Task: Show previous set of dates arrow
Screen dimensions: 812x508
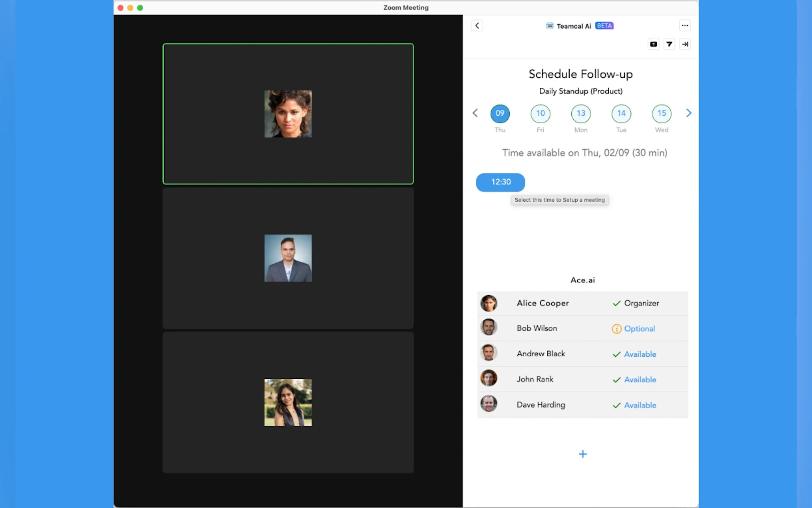Action: point(475,113)
